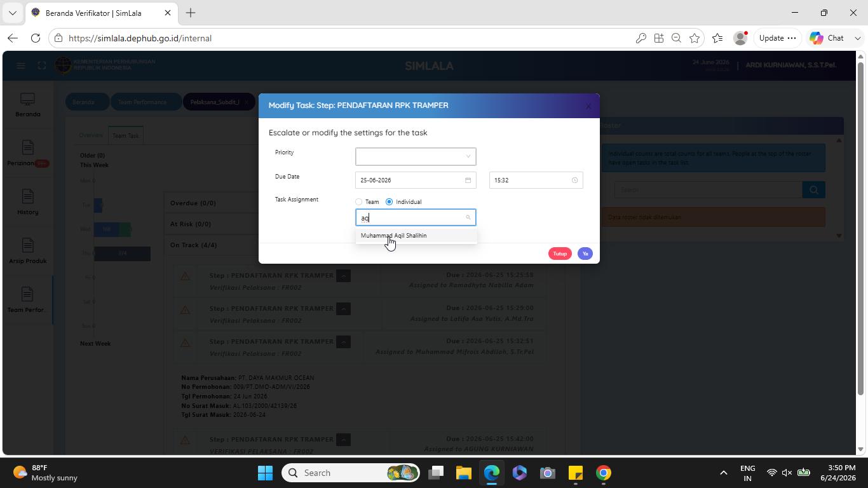Open Arsip Produk in the sidebar

click(x=27, y=252)
